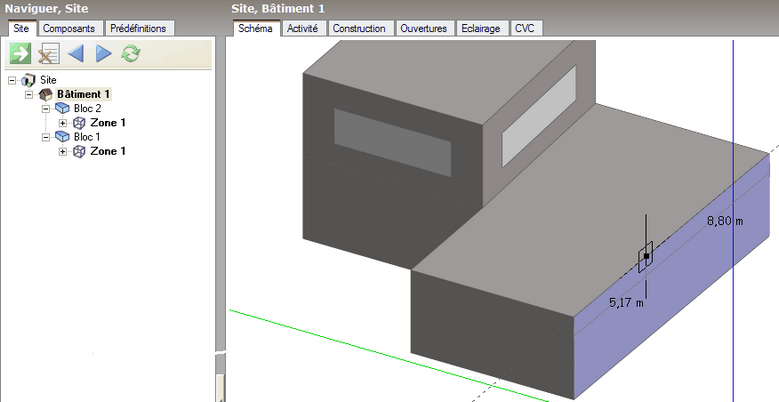
Task: Select the Bloc 1 block icon
Action: coord(62,137)
